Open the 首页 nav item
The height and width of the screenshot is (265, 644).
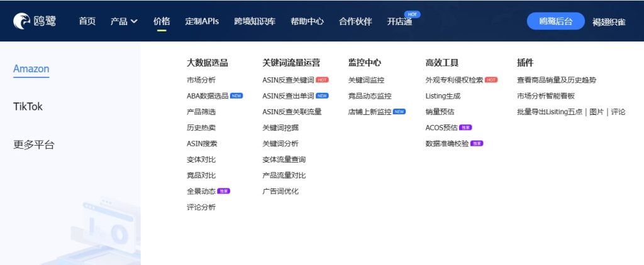coord(87,21)
